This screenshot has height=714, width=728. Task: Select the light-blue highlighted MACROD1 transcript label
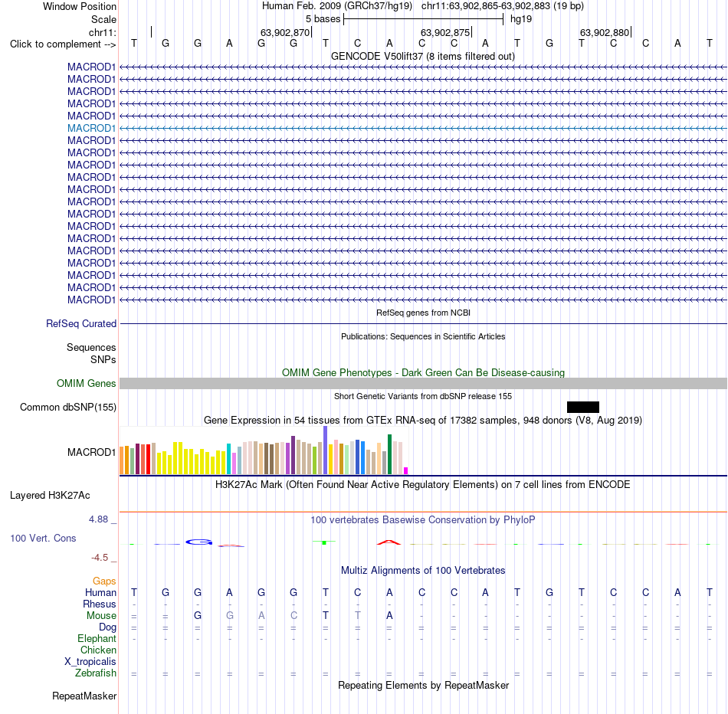pyautogui.click(x=91, y=128)
